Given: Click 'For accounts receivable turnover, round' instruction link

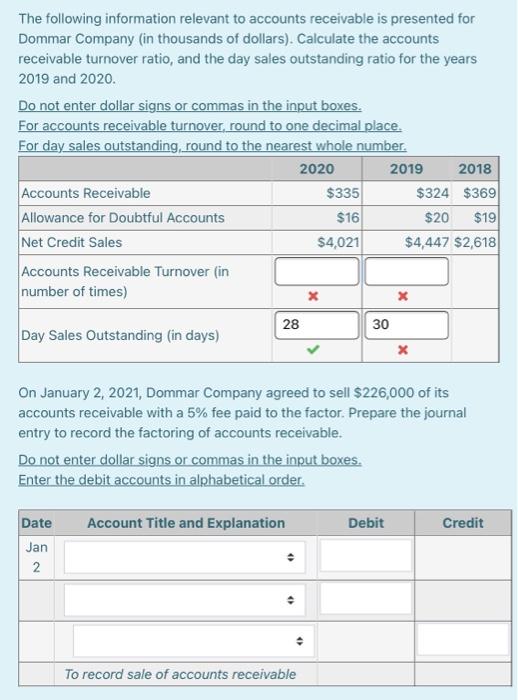Looking at the screenshot, I should click(x=210, y=126).
